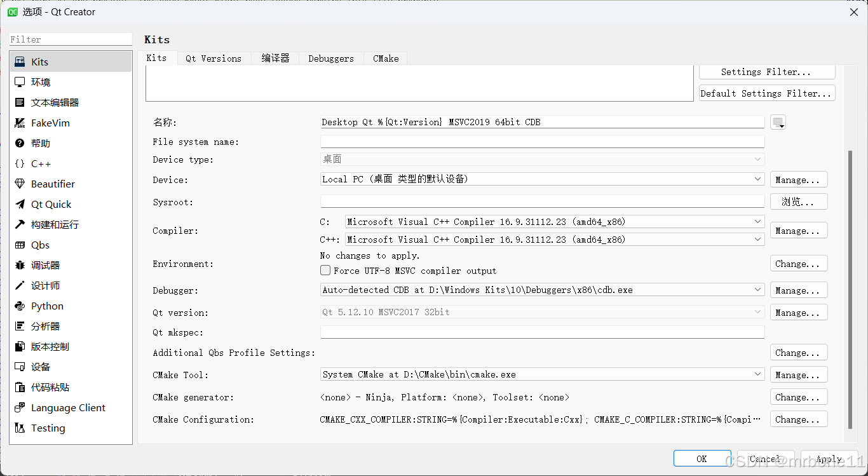The height and width of the screenshot is (476, 868).
Task: Click the Default Settings Filter... button
Action: click(x=766, y=93)
